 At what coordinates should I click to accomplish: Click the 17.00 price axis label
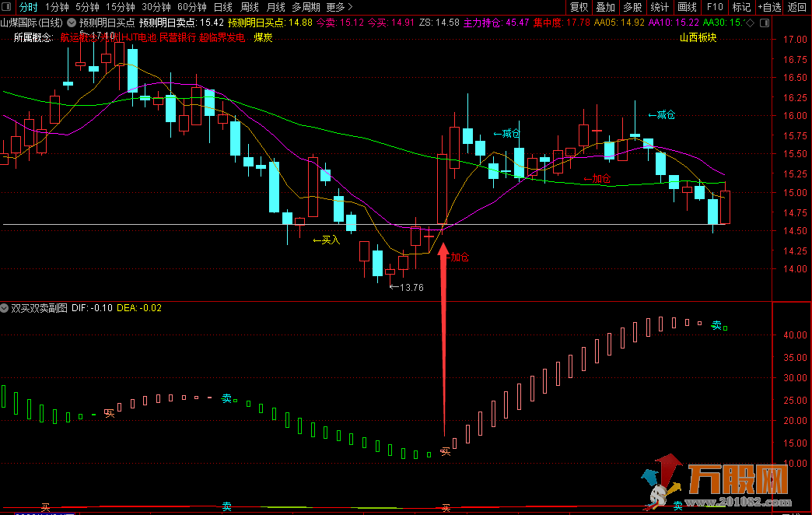tap(795, 40)
